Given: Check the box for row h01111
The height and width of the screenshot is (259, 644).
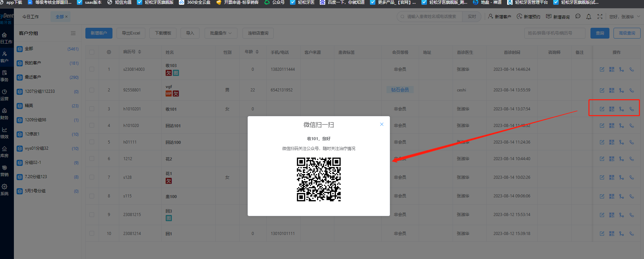Looking at the screenshot, I should point(92,142).
